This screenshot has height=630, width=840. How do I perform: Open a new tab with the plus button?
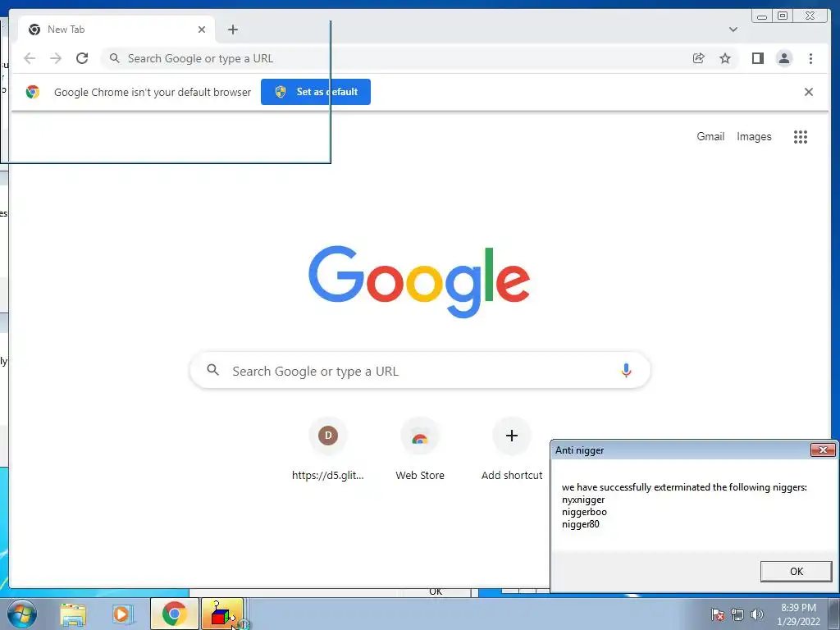click(x=232, y=30)
